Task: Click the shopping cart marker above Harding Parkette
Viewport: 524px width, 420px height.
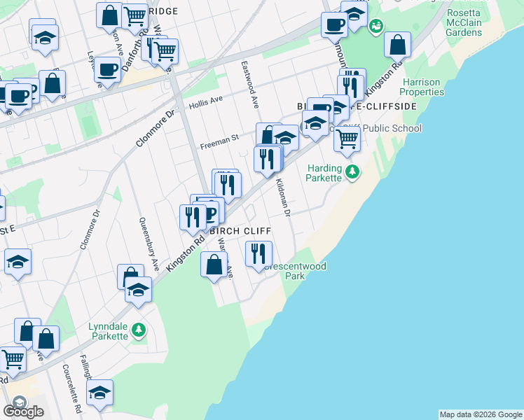Action: pos(347,139)
